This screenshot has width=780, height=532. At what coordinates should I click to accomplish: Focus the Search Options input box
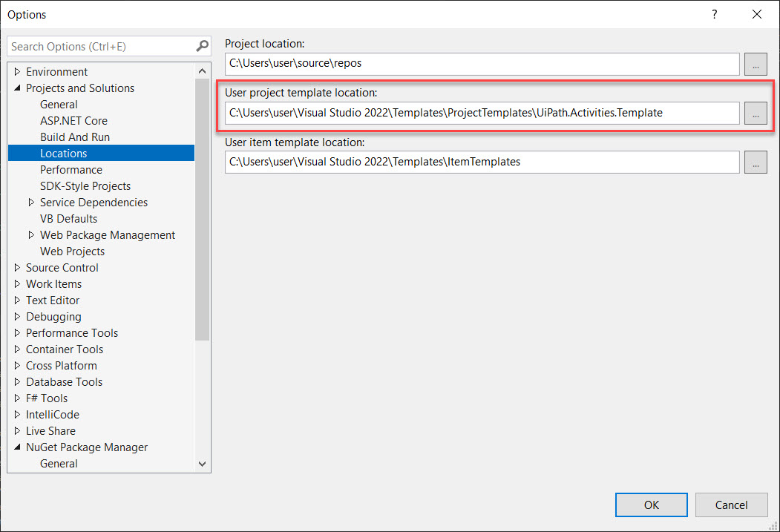100,46
